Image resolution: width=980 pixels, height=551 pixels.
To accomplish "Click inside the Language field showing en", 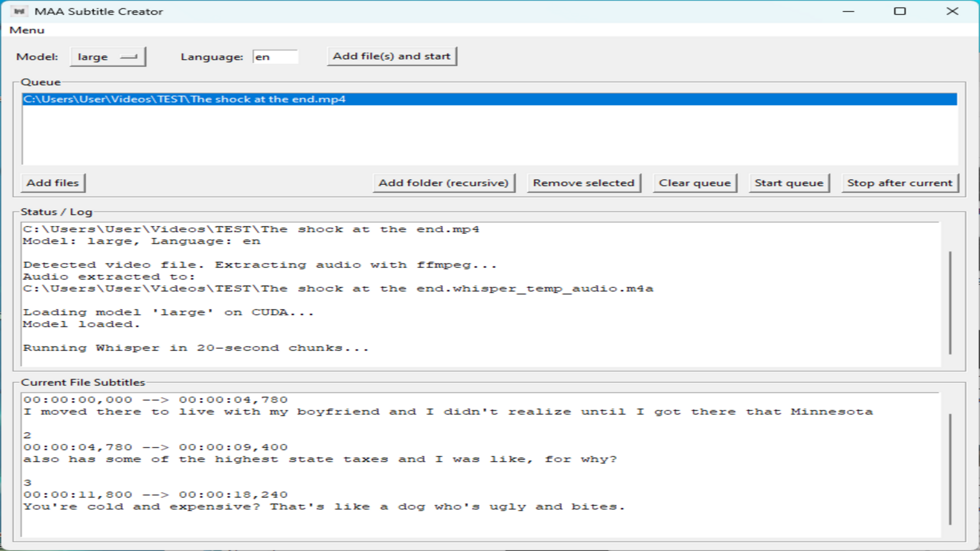I will point(276,56).
